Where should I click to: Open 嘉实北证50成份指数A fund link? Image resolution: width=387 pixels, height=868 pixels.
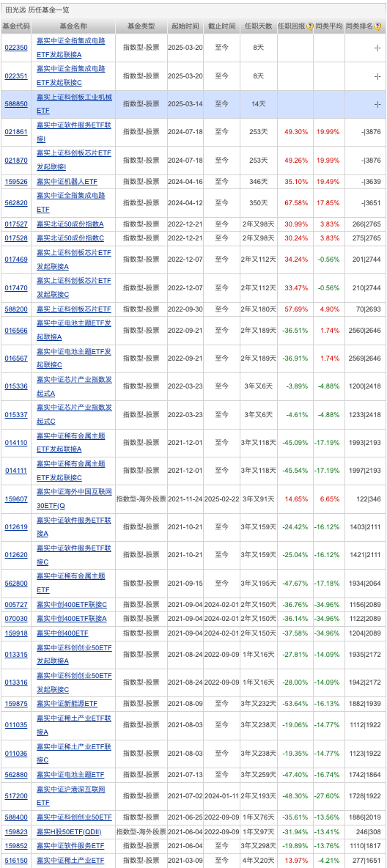(70, 224)
